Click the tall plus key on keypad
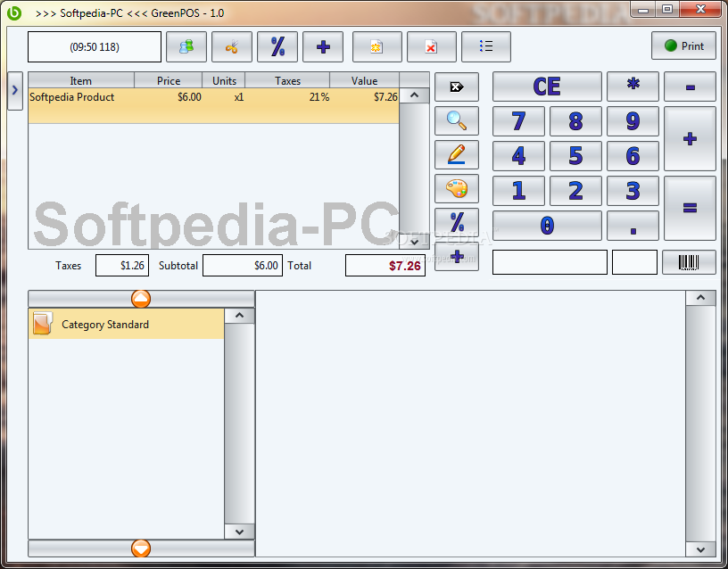 (690, 138)
